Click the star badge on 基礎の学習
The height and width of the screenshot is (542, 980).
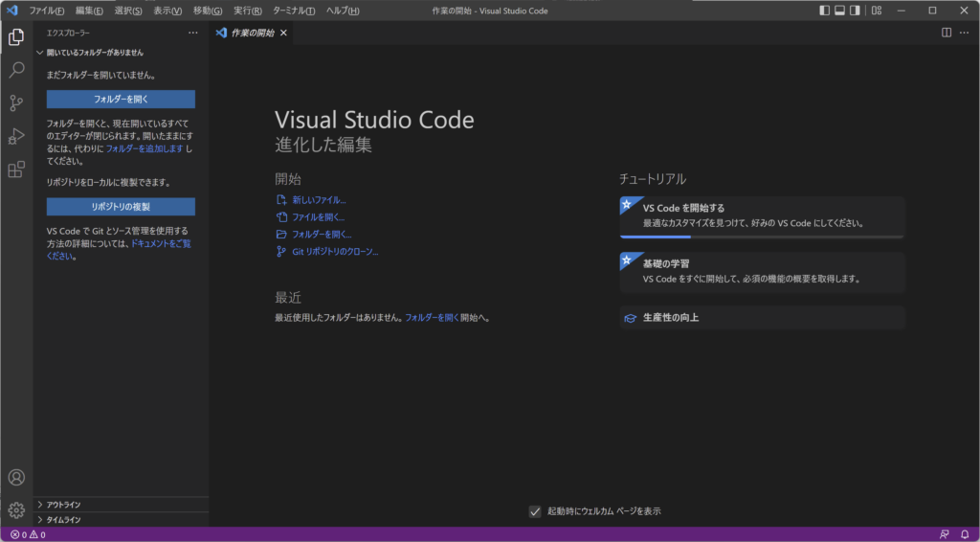[x=626, y=260]
